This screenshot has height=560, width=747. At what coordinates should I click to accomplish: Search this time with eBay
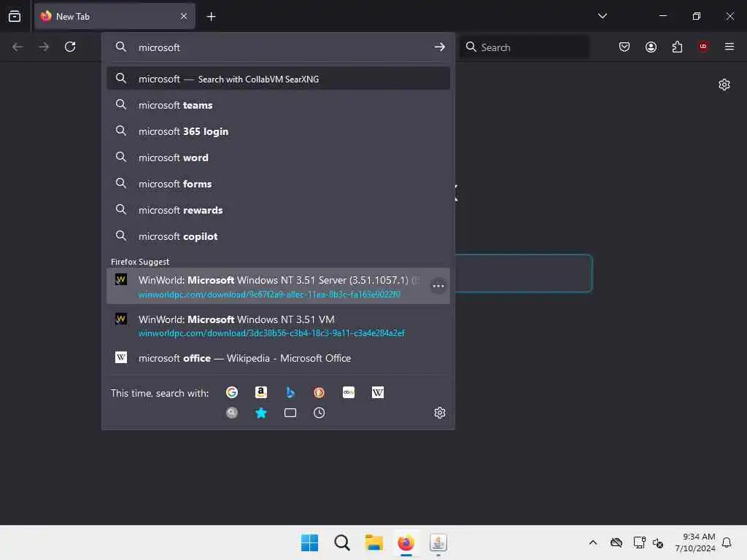tap(349, 392)
